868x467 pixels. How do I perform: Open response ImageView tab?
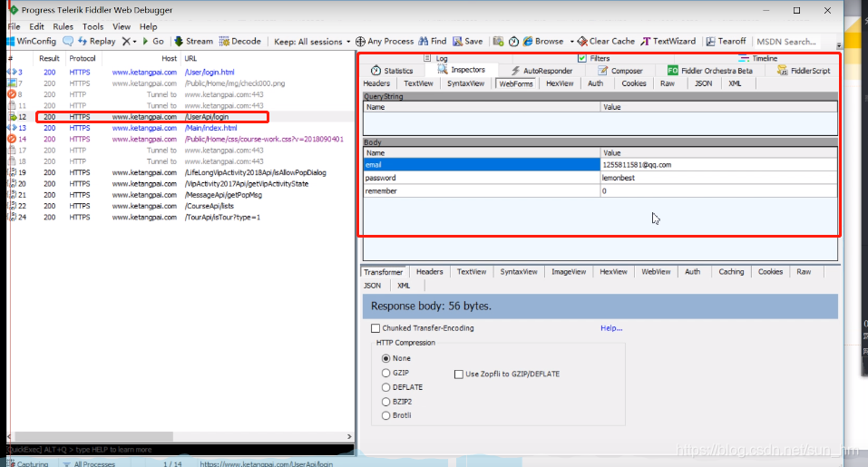click(569, 272)
